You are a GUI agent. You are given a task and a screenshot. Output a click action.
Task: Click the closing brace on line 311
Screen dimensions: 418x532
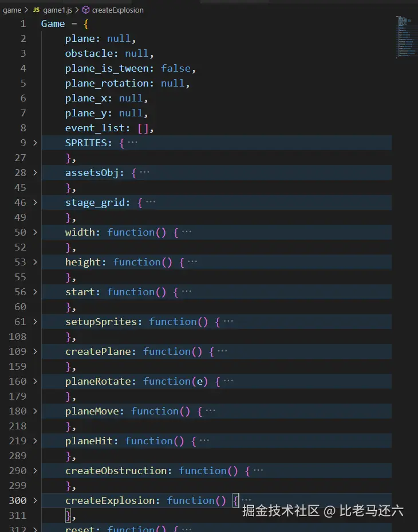pyautogui.click(x=68, y=516)
